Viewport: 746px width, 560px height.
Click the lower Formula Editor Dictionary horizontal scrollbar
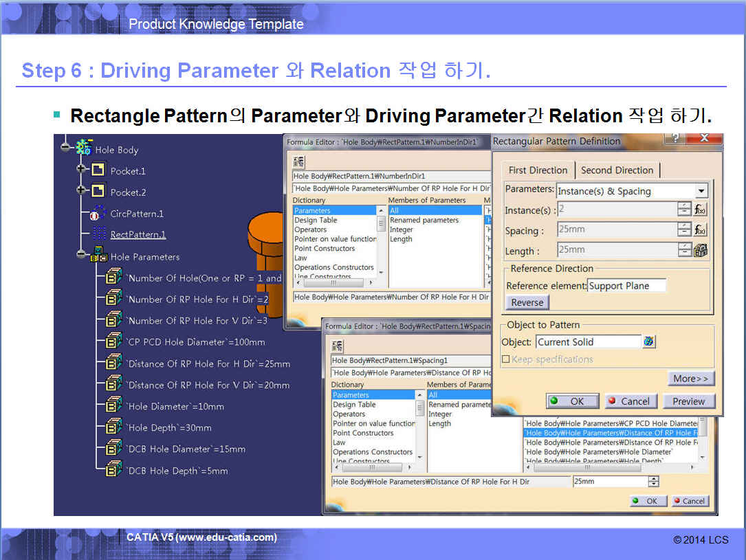coord(373,468)
